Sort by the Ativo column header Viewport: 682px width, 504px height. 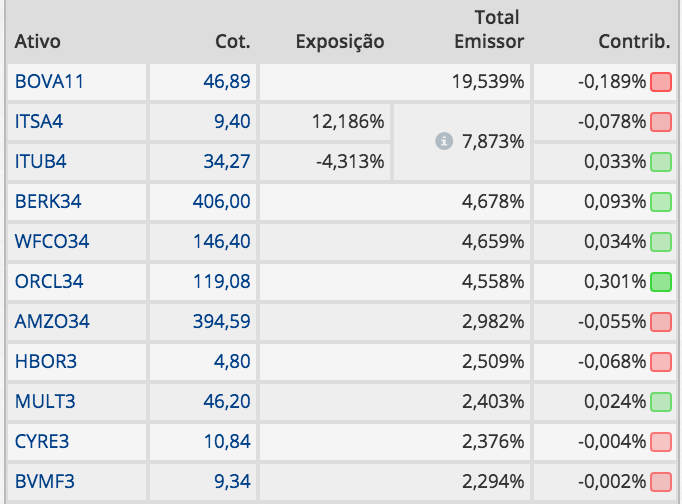pyautogui.click(x=38, y=42)
